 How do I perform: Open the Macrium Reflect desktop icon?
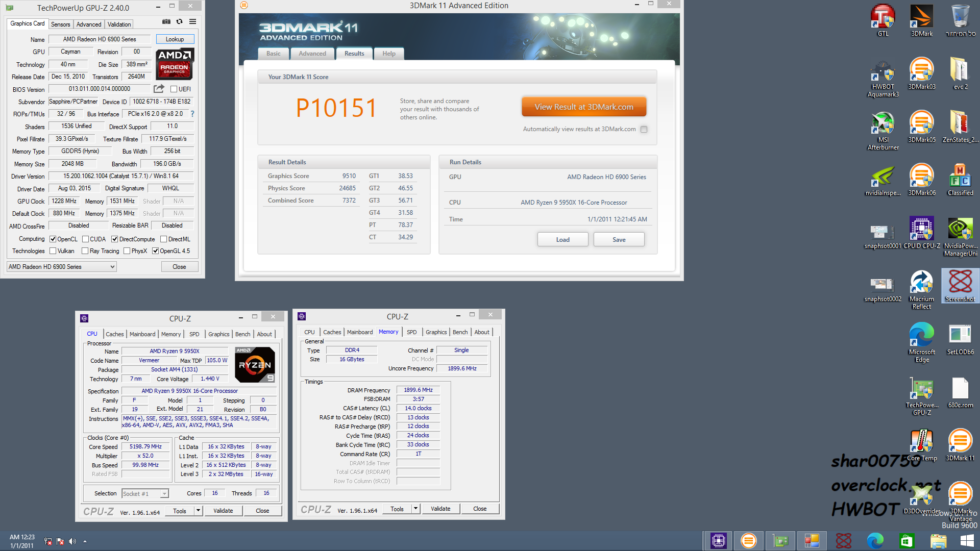tap(922, 290)
